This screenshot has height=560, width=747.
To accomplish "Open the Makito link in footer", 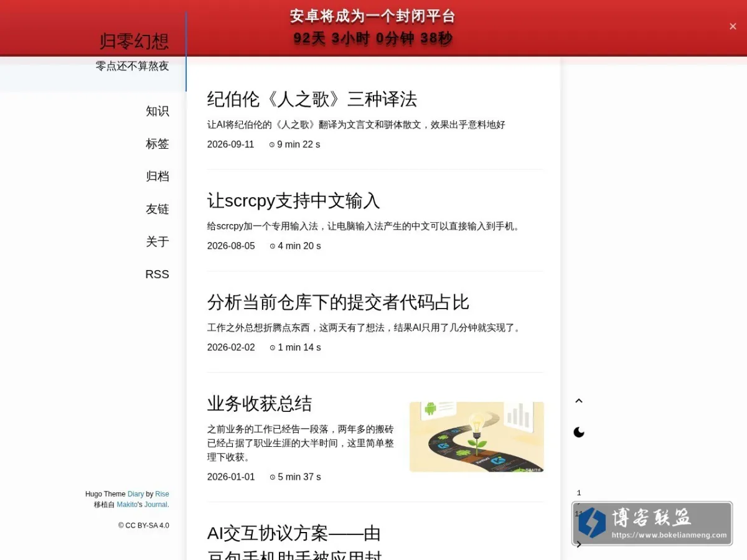I will click(x=127, y=505).
